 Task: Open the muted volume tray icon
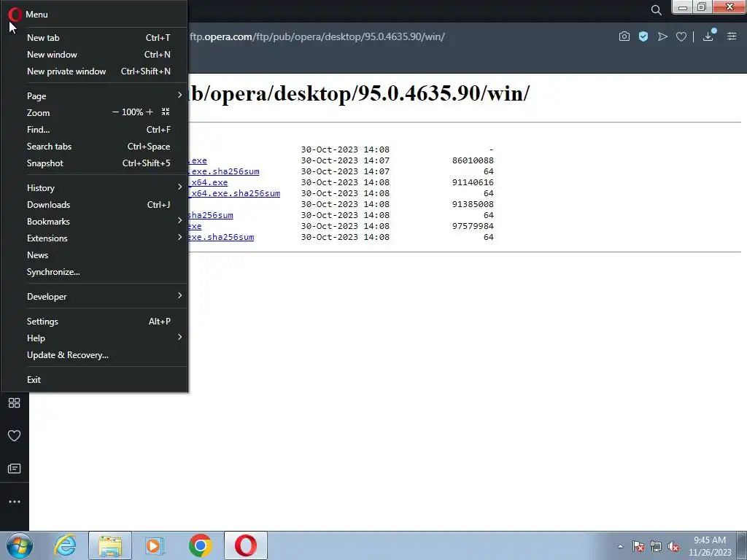pyautogui.click(x=673, y=546)
